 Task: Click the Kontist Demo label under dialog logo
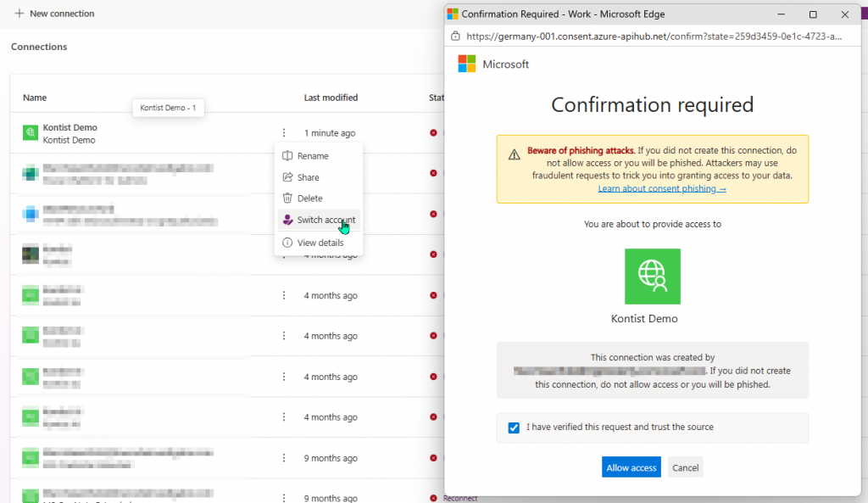[644, 319]
